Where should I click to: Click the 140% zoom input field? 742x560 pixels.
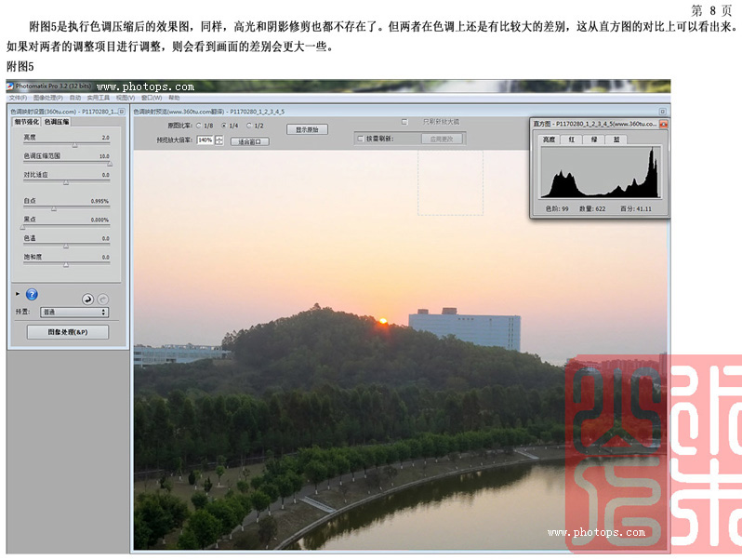point(205,140)
